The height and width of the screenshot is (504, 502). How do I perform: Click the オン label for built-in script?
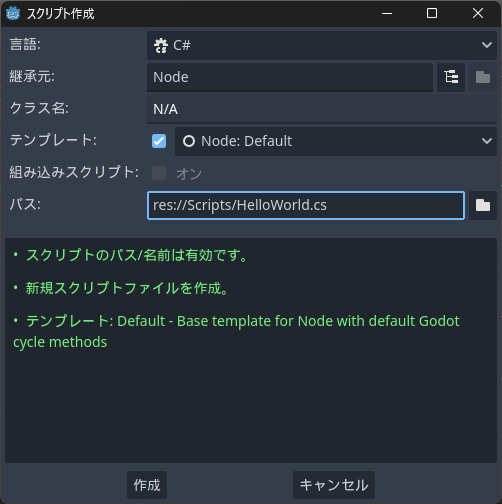tap(189, 174)
